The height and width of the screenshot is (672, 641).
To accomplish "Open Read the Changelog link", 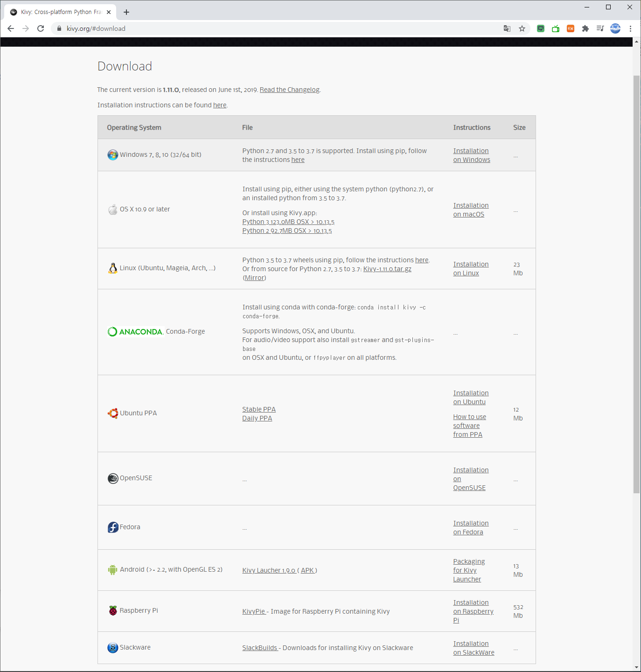I will click(289, 90).
